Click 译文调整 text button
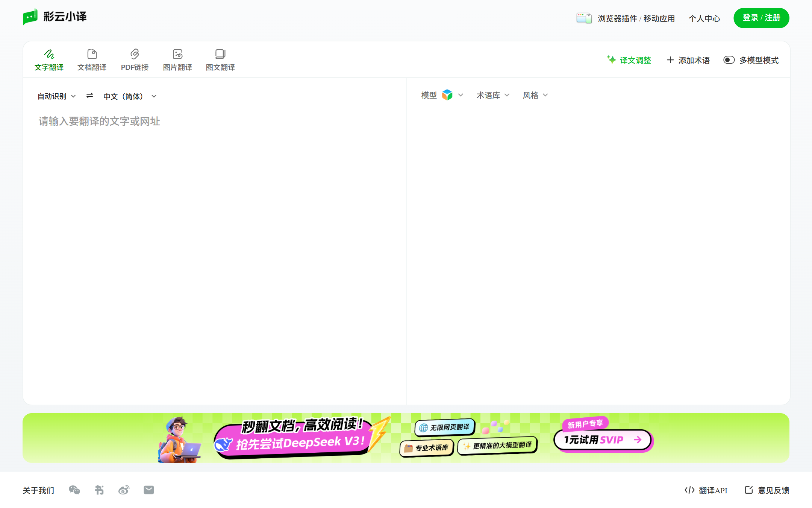Viewport: 812px width, 508px height. 635,60
